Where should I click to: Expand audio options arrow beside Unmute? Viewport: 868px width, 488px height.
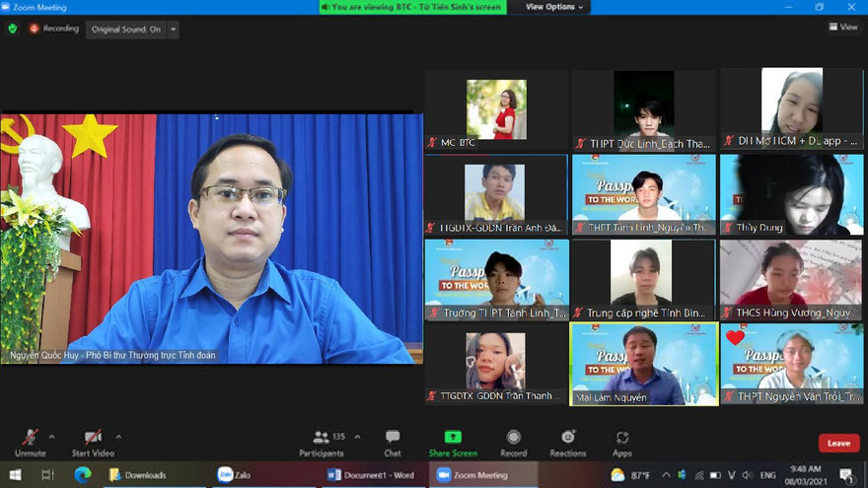(52, 436)
